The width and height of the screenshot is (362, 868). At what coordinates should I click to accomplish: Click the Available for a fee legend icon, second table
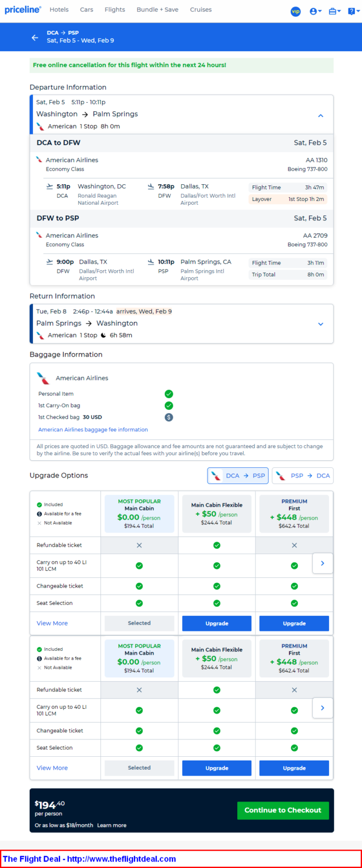(39, 658)
